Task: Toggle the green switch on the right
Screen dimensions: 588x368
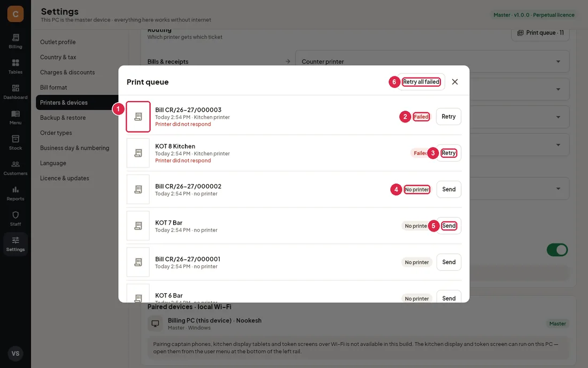Action: (x=557, y=250)
